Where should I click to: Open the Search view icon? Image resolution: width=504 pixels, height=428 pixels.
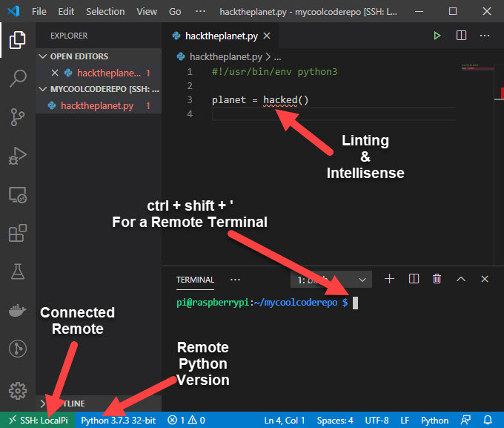[17, 78]
